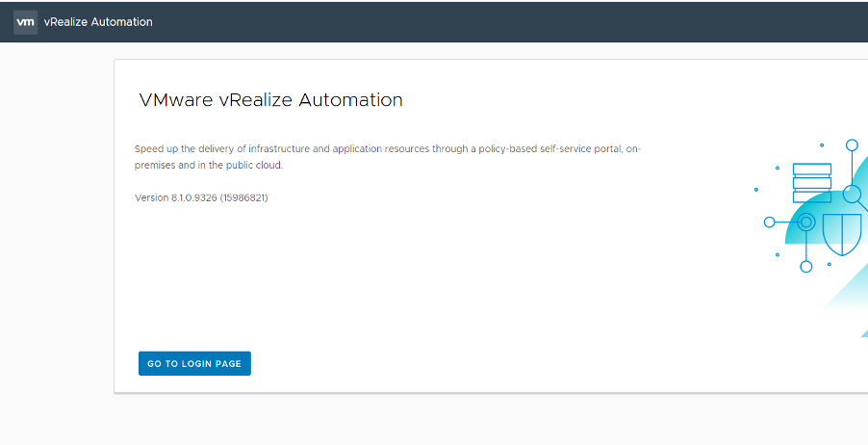Click the concentric double-ring node icon
Viewport: 868px width, 445px height.
806,222
